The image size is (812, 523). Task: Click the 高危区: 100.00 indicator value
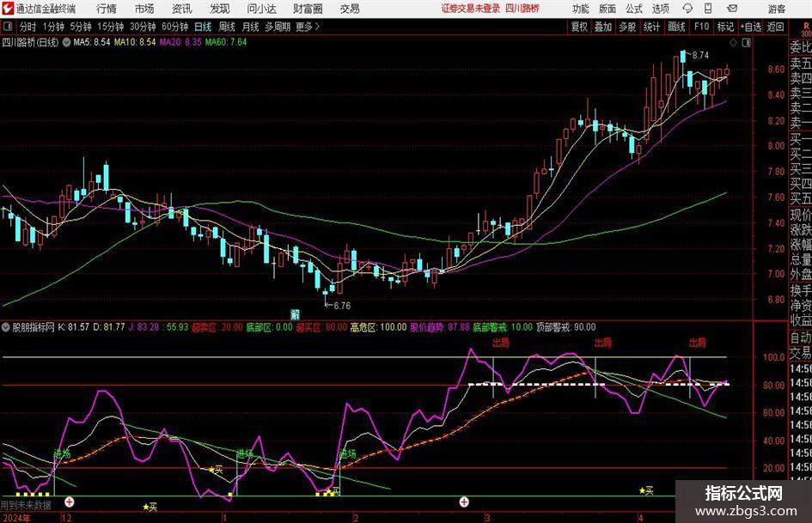(x=379, y=327)
